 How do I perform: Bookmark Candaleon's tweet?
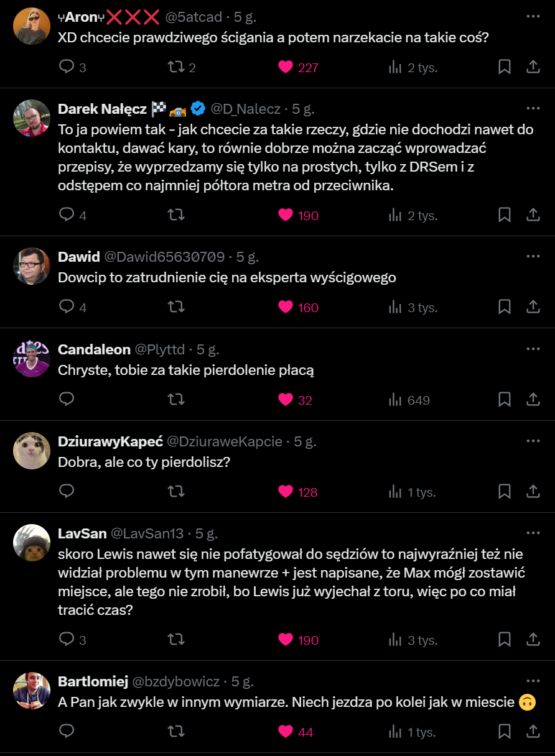[x=505, y=400]
